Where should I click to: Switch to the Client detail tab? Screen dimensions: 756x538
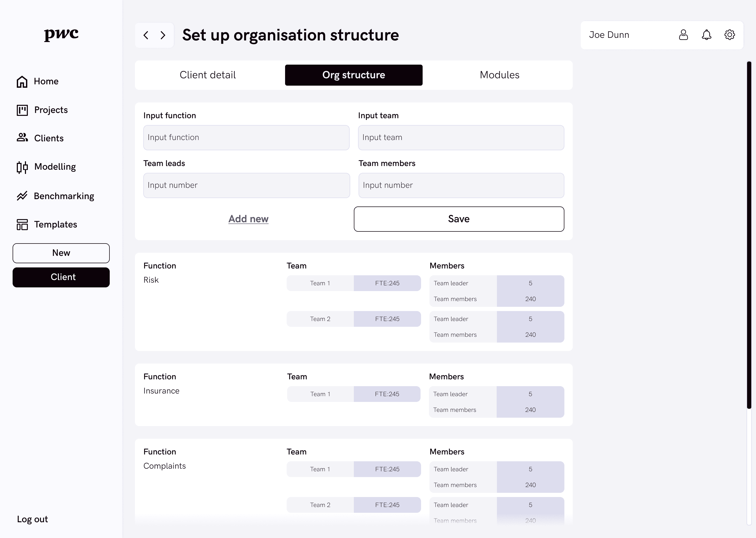tap(208, 75)
